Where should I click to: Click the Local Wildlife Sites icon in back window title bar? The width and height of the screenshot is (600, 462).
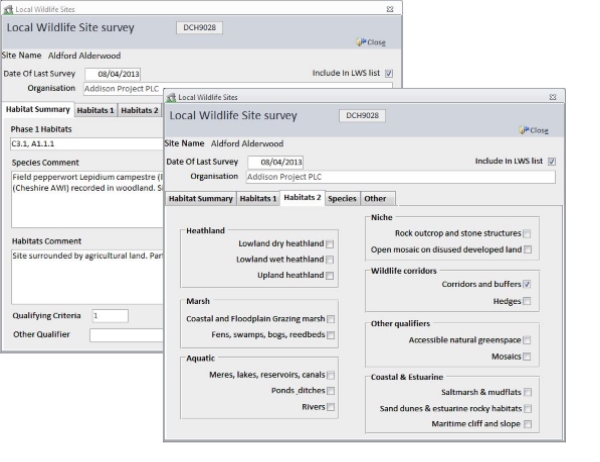point(8,9)
